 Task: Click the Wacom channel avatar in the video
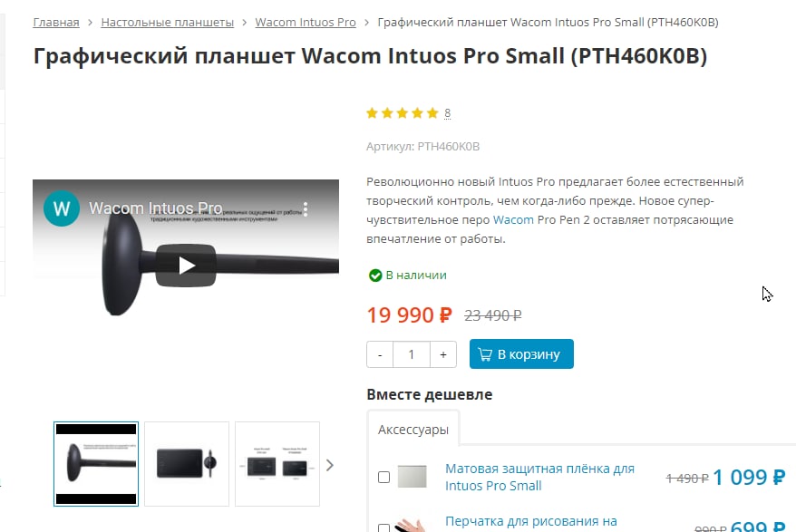[62, 208]
